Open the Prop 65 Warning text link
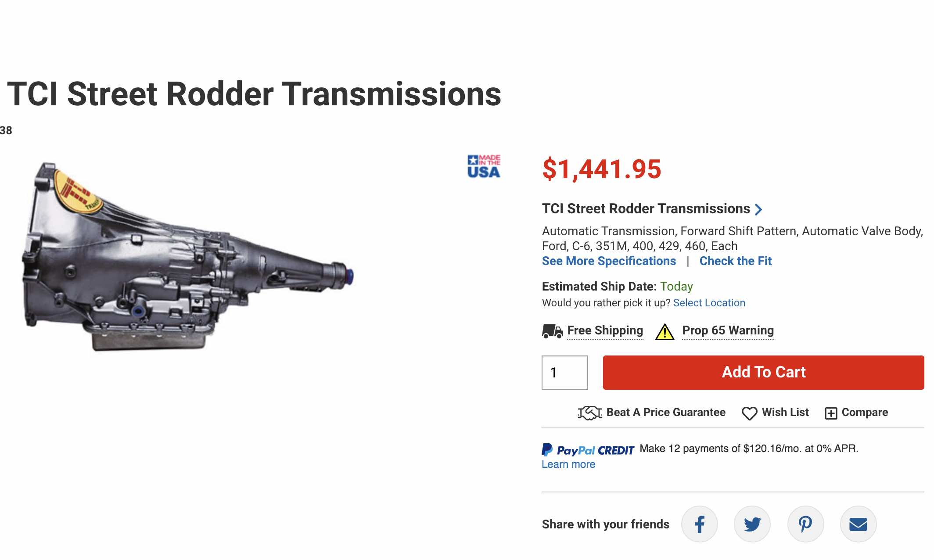The height and width of the screenshot is (560, 934). [x=728, y=330]
